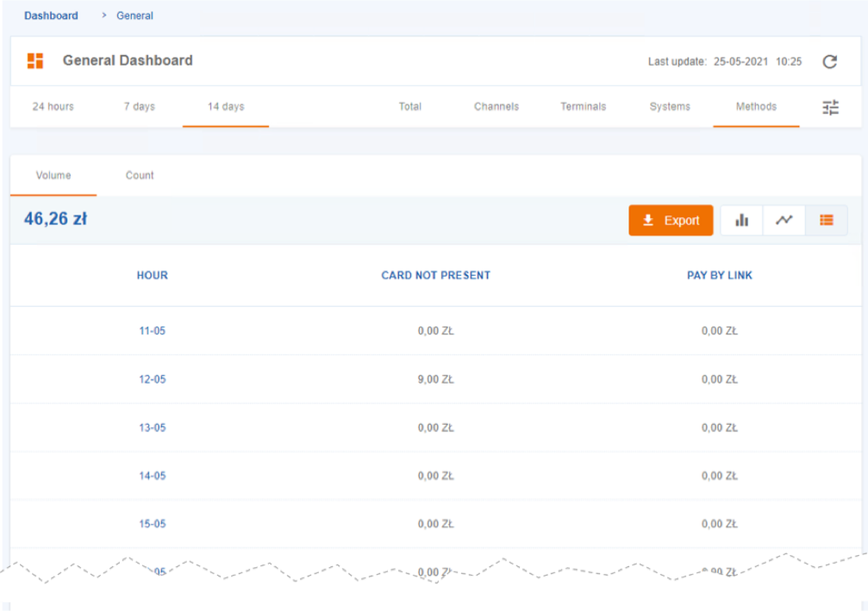Click the General breadcrumb link

[x=134, y=16]
